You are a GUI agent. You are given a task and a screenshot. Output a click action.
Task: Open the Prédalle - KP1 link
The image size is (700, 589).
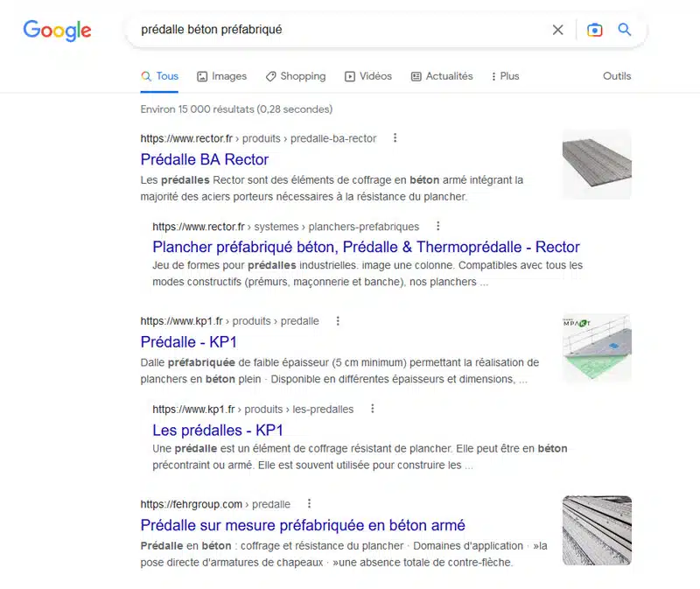tap(188, 342)
